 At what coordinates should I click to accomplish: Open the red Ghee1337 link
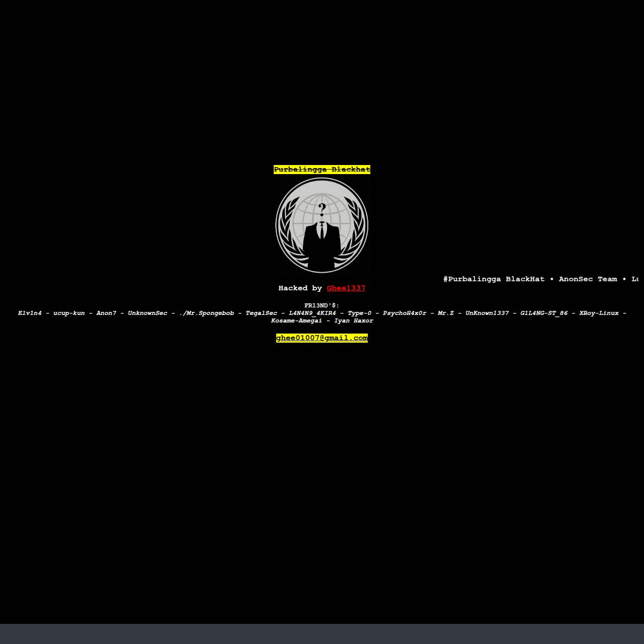pyautogui.click(x=346, y=288)
